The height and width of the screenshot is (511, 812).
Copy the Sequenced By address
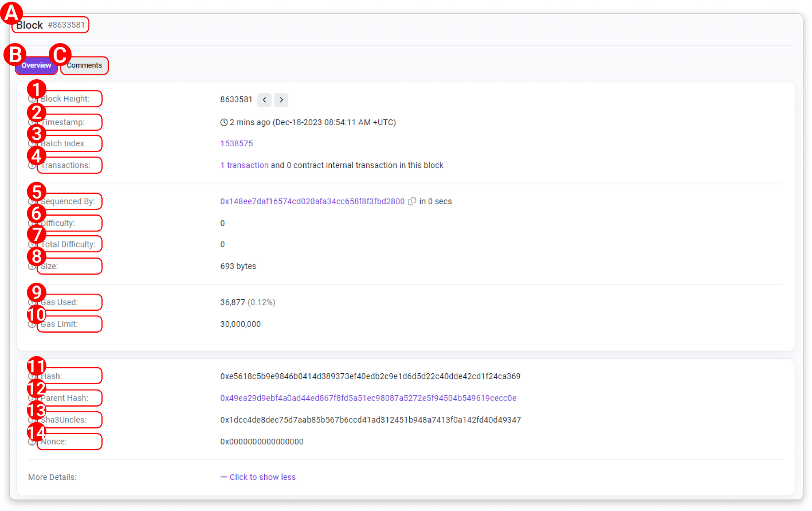[x=412, y=201]
